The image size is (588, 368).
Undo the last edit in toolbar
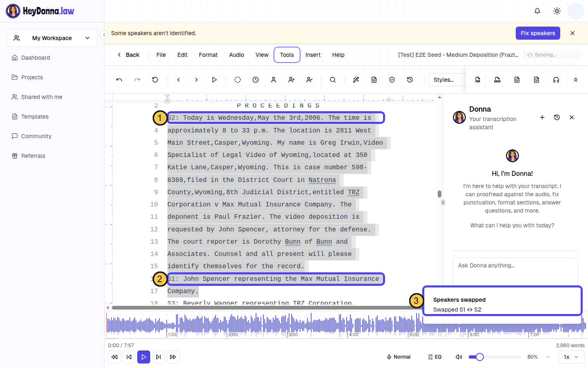coord(119,80)
